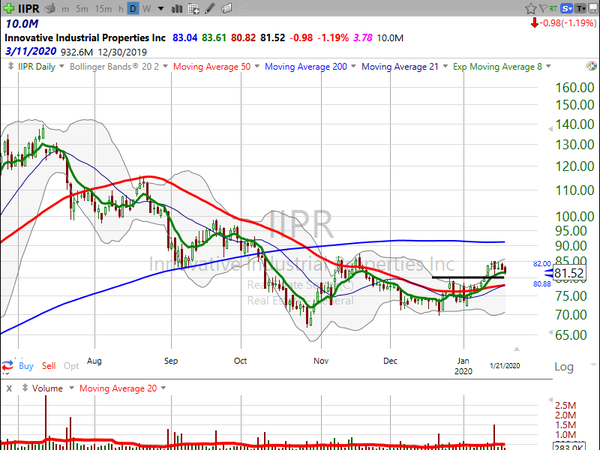Click the IIPR ticker symbol
Image resolution: width=600 pixels, height=450 pixels.
pyautogui.click(x=29, y=8)
